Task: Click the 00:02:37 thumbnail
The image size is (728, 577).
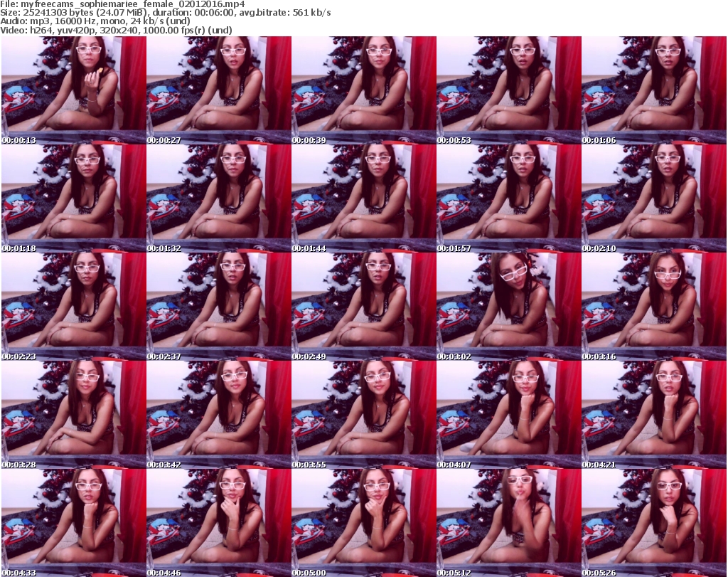Action: tap(219, 307)
